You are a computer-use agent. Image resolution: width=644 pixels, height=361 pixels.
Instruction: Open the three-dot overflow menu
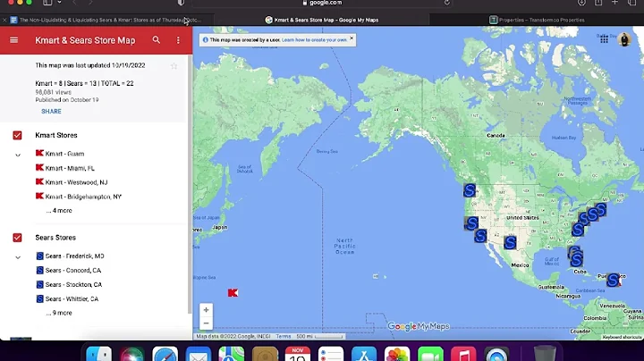click(178, 40)
